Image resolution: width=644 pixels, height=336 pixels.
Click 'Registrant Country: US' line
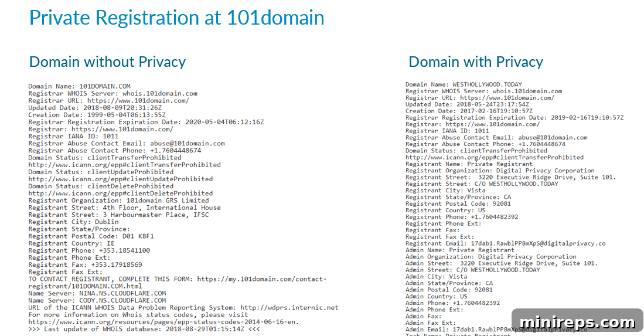pos(445,211)
